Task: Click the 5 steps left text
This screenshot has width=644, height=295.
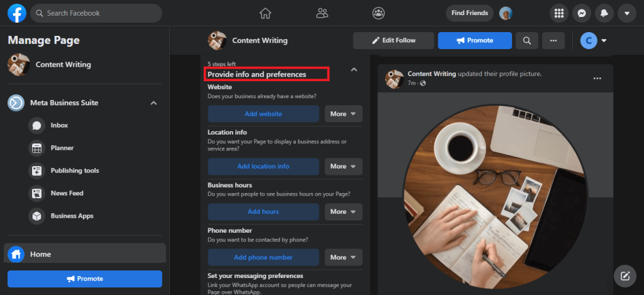Action: pyautogui.click(x=222, y=64)
